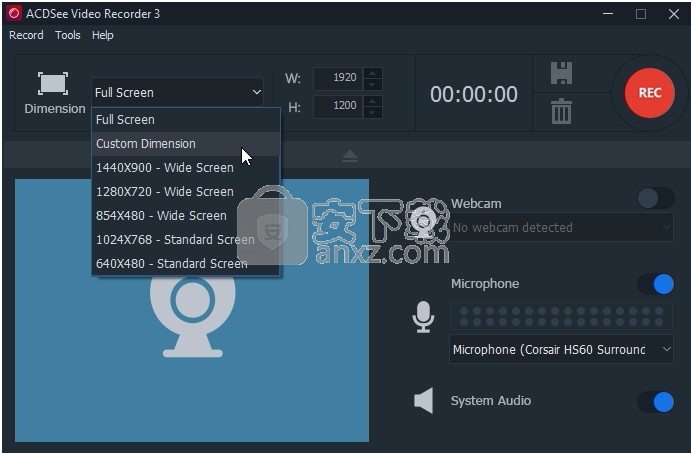Collapse the panel using the up arrow
The width and height of the screenshot is (691, 453).
click(350, 156)
